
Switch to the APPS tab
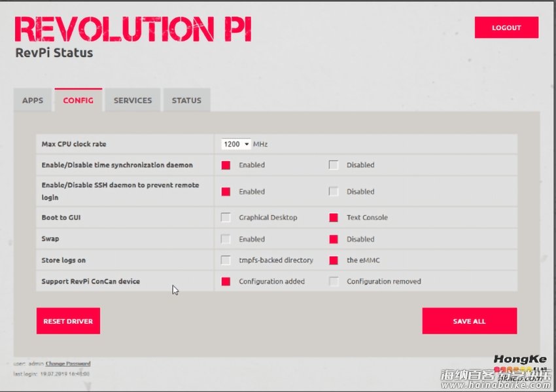click(33, 100)
